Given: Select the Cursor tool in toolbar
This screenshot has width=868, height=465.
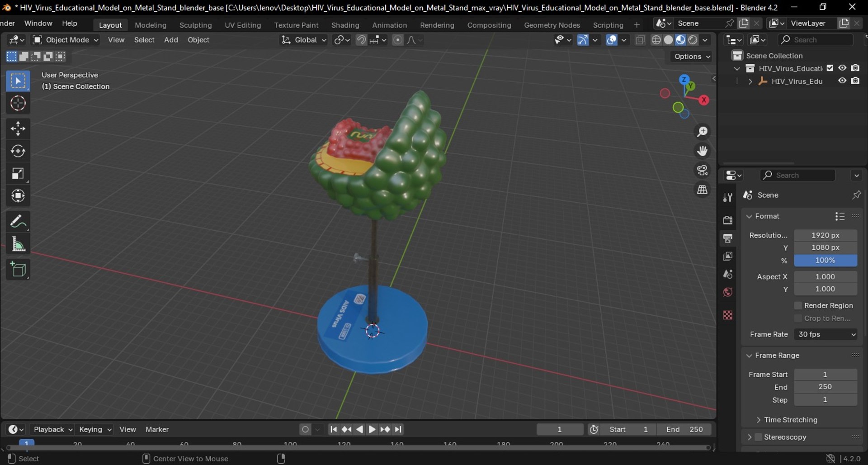Looking at the screenshot, I should [18, 104].
